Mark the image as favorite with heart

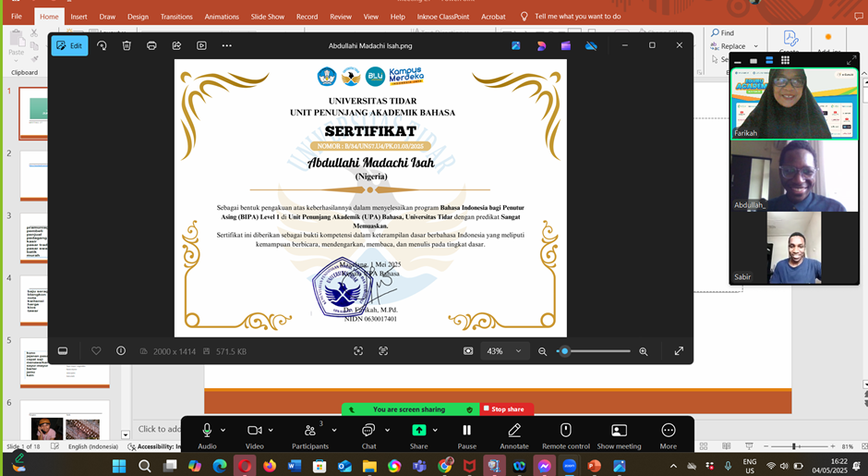tap(96, 351)
